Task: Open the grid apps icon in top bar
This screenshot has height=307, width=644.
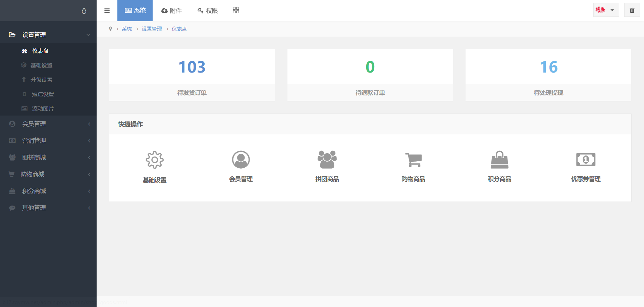Action: pyautogui.click(x=236, y=10)
